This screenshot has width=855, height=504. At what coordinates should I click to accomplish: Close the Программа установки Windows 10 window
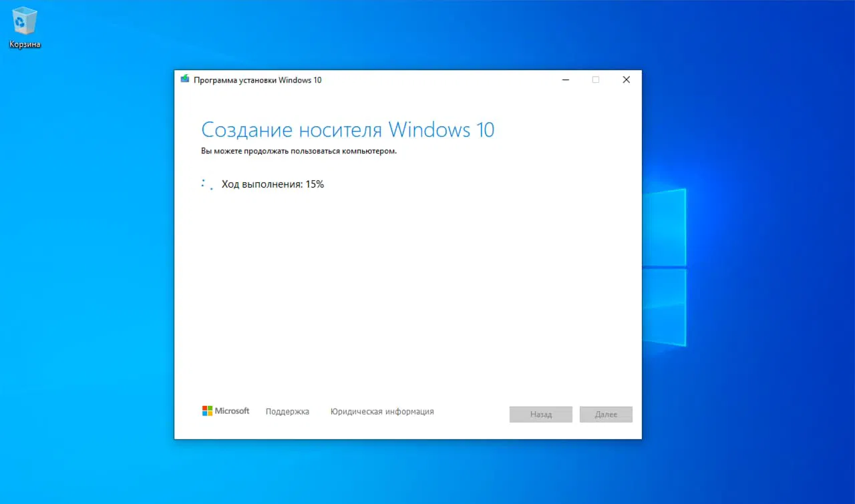(626, 79)
